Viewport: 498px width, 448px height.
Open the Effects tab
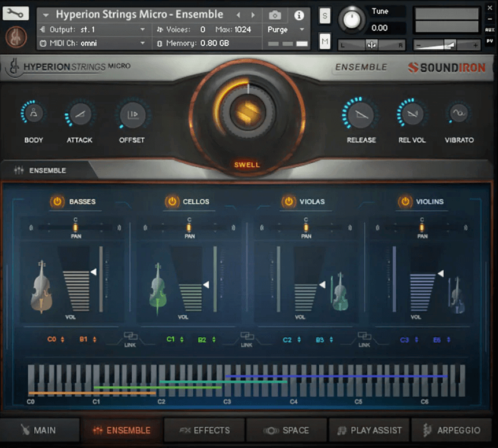pyautogui.click(x=205, y=430)
